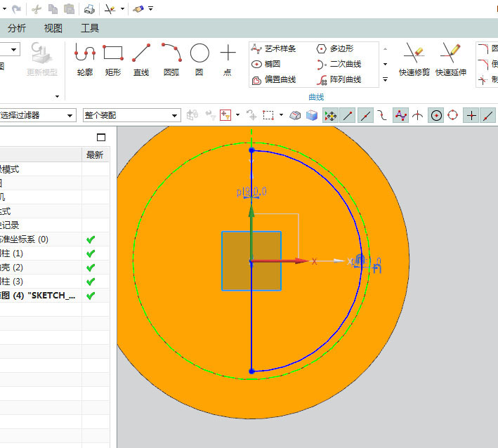Click the 阵列曲线 pattern curve tool
The image size is (498, 448).
point(339,79)
